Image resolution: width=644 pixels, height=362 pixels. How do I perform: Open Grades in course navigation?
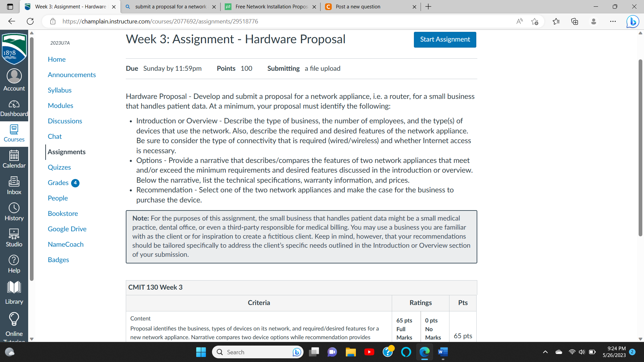58,183
